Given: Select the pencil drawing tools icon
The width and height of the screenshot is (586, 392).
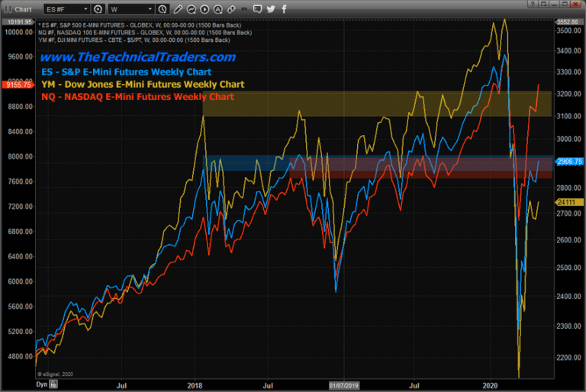Looking at the screenshot, I should click(178, 9).
